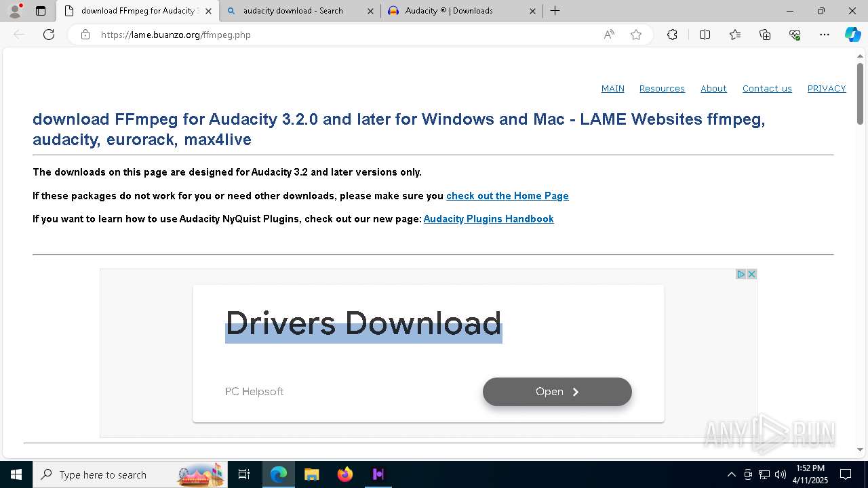Close the advertisement X icon
Viewport: 868px width, 488px height.
tap(751, 274)
